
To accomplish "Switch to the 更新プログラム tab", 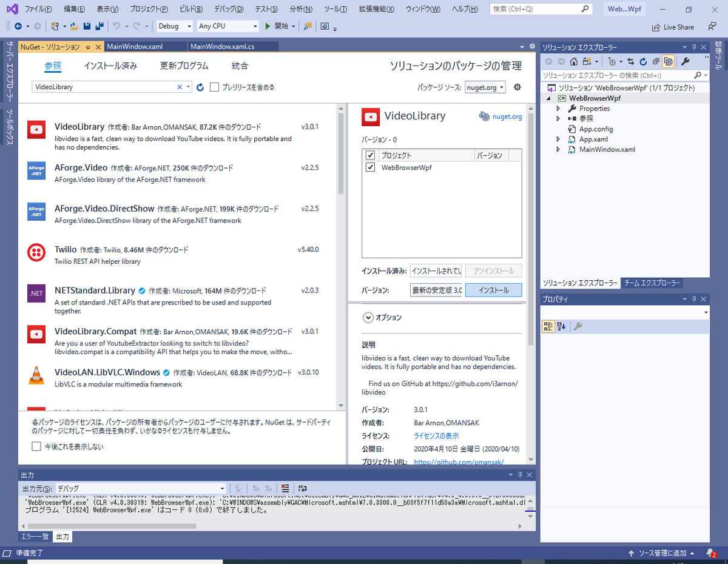I will tap(184, 66).
